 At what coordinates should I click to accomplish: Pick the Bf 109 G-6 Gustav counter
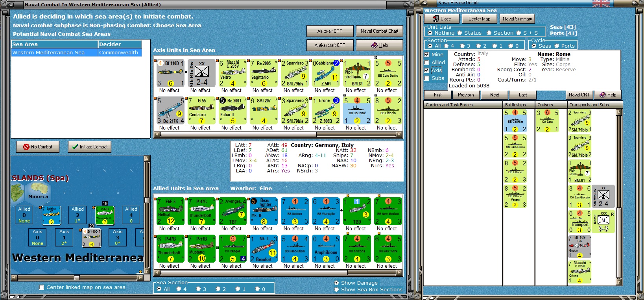pyautogui.click(x=580, y=247)
